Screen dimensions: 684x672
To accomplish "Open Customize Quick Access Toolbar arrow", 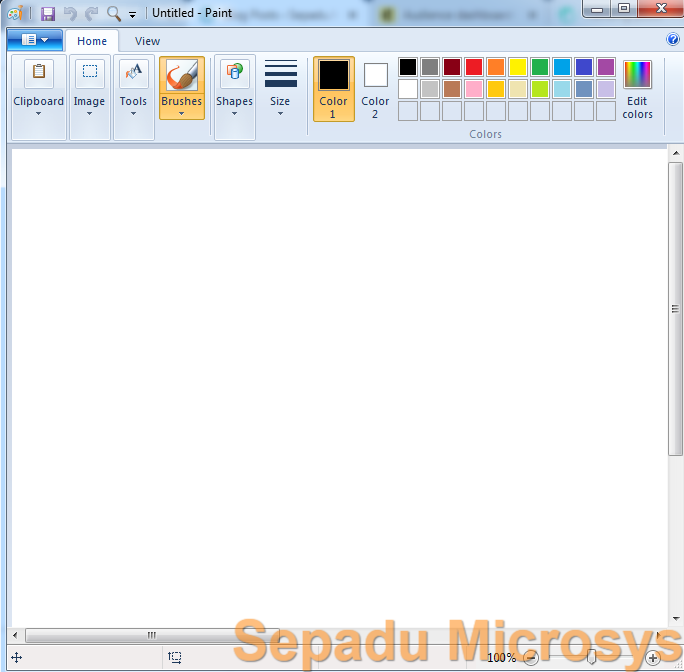I will (132, 15).
